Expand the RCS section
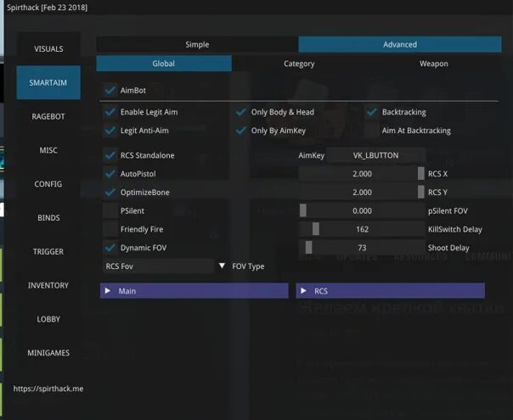Screen dimensions: 513x420 coord(391,290)
